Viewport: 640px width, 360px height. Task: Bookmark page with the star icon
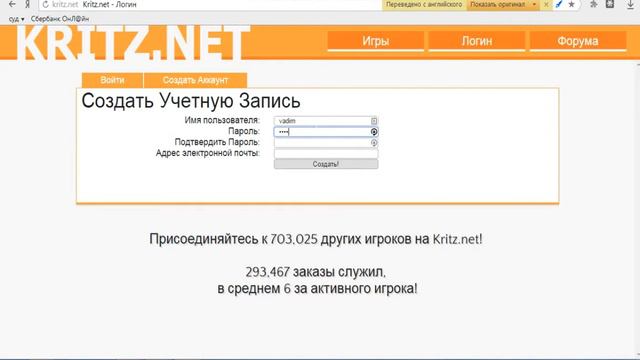point(571,4)
